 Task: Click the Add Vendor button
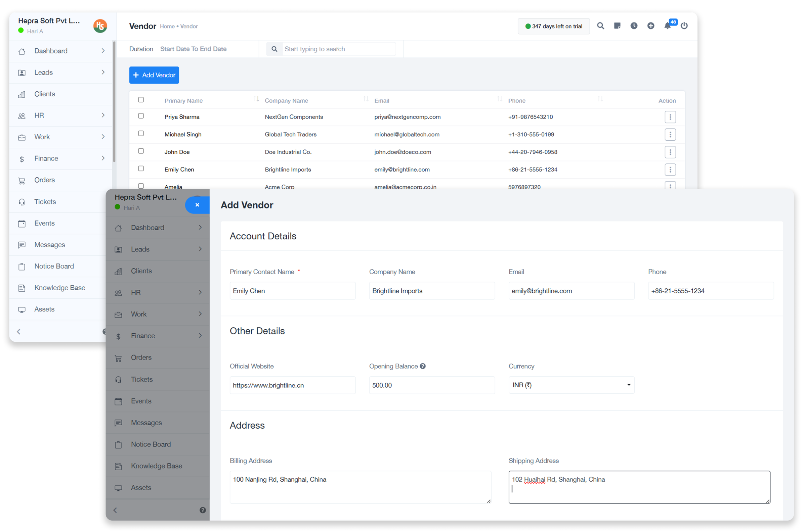pyautogui.click(x=154, y=75)
